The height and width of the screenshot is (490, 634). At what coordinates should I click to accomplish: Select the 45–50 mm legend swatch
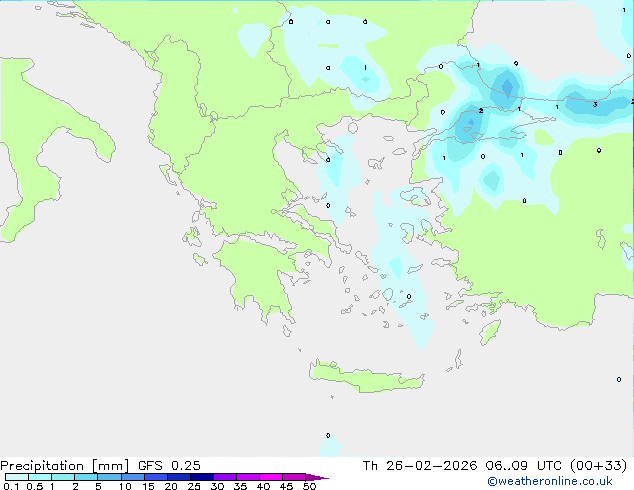pyautogui.click(x=294, y=477)
